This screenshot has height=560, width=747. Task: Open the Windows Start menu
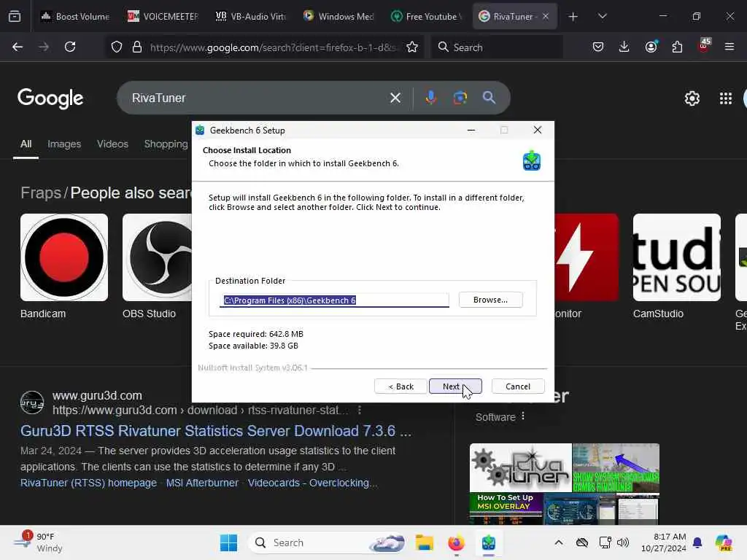pos(228,542)
